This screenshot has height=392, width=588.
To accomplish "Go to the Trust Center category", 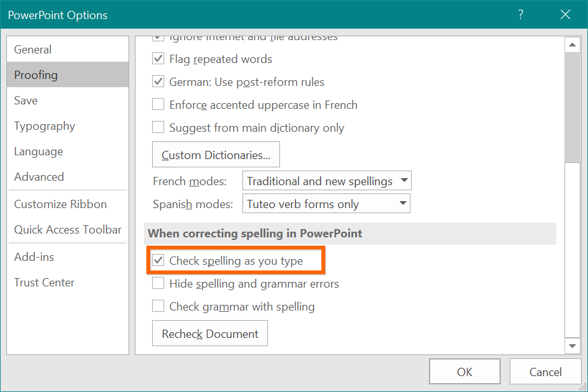I will (x=45, y=283).
